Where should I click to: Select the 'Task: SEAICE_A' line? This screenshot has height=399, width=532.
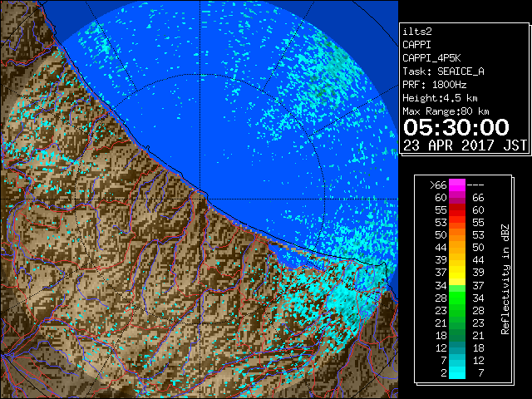(x=443, y=71)
